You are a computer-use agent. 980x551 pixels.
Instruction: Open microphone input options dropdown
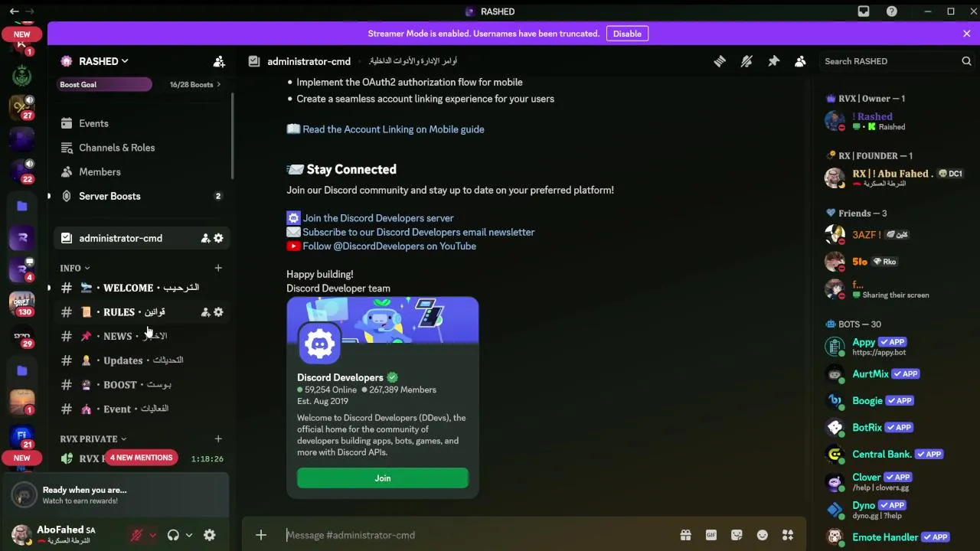(x=152, y=535)
